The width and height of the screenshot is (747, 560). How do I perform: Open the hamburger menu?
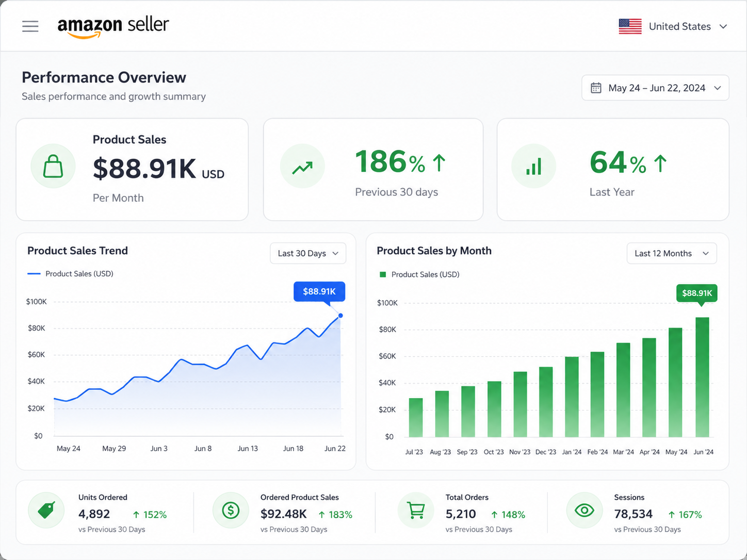point(30,26)
